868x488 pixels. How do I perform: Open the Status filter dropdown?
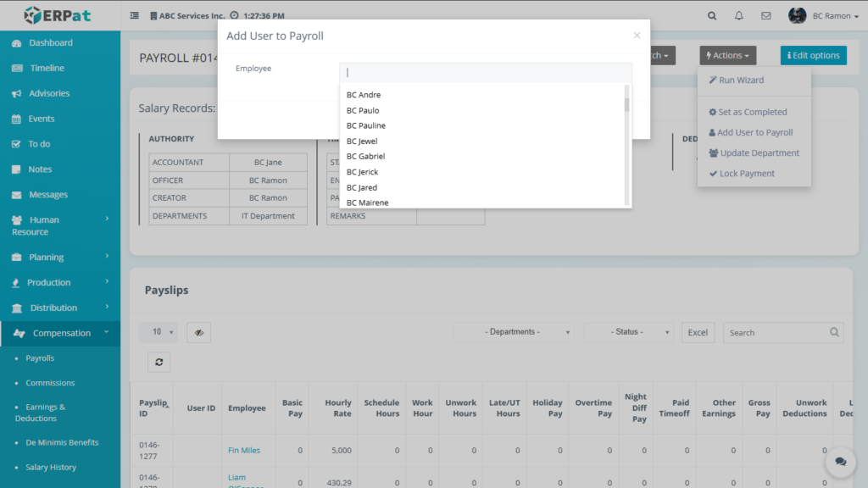click(x=628, y=332)
